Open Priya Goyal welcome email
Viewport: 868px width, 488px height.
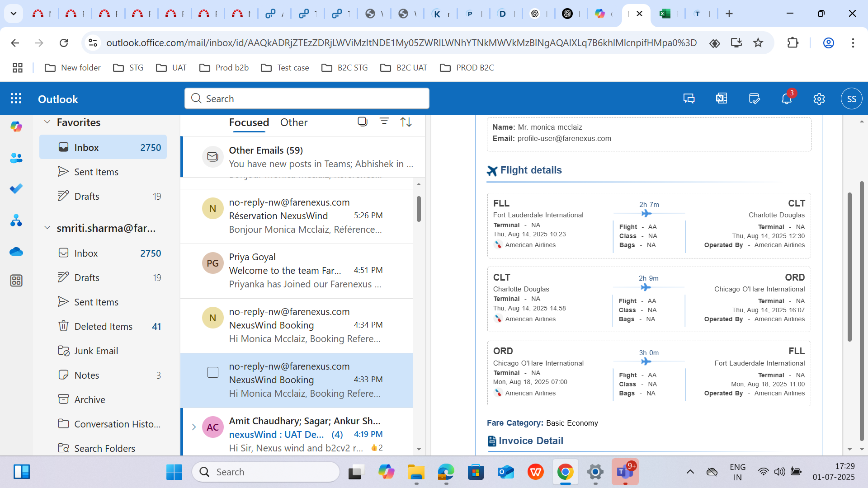[297, 271]
